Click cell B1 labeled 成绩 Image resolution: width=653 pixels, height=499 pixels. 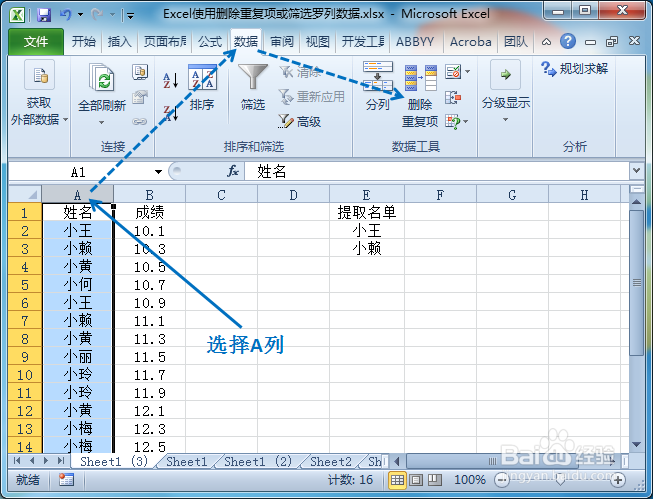[x=150, y=212]
